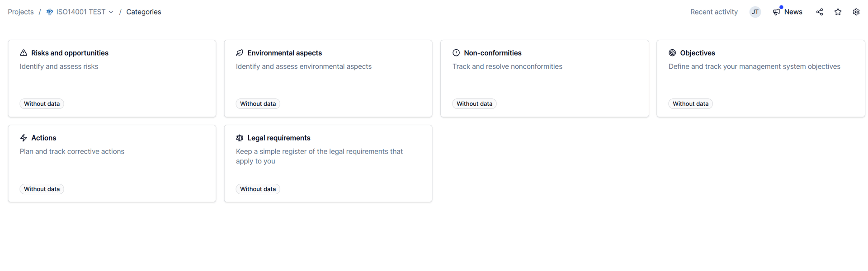
Task: Click the Objectives target icon
Action: (x=672, y=53)
